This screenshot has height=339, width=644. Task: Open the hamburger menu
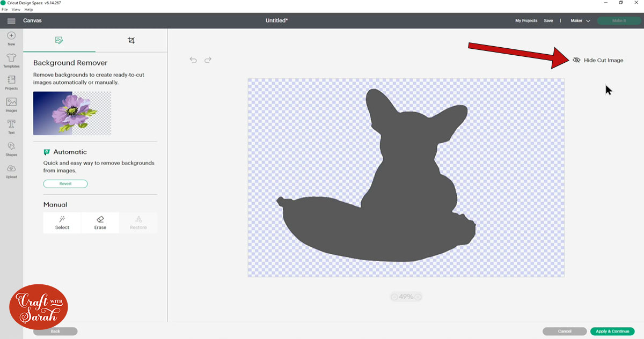pos(11,21)
